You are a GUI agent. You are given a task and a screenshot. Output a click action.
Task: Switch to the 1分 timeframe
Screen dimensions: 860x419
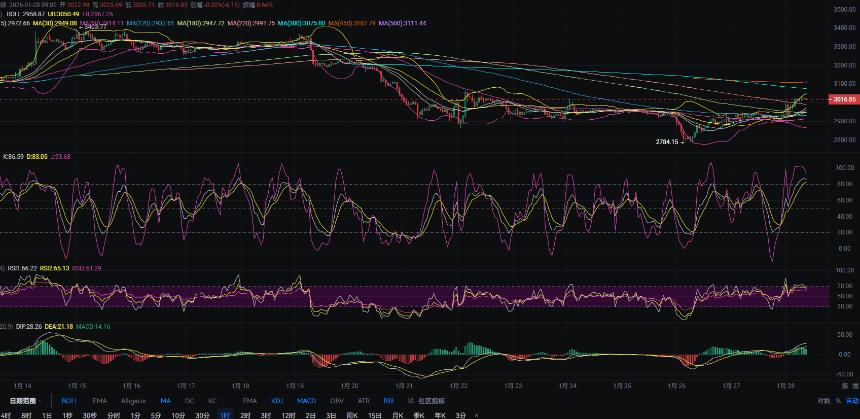(x=135, y=415)
